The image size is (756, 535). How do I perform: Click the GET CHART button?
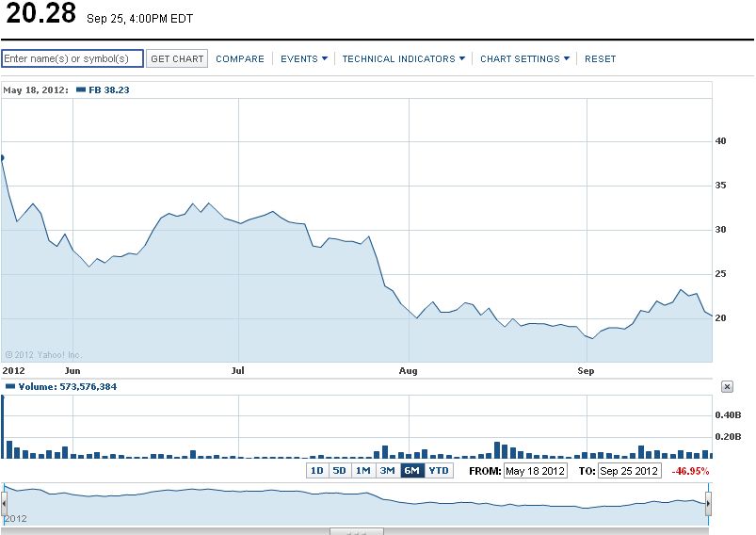(x=177, y=58)
